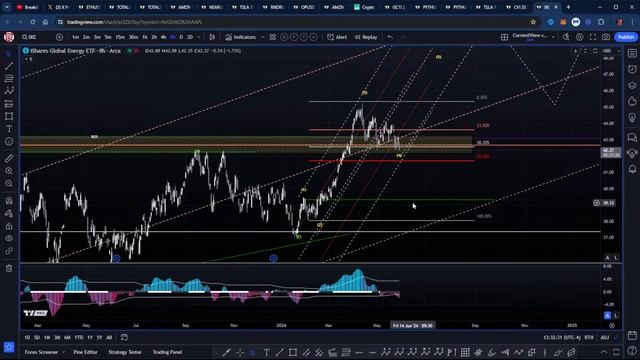Select the Zoom In tool
Screen dimensions: 640x360
(x=9, y=171)
